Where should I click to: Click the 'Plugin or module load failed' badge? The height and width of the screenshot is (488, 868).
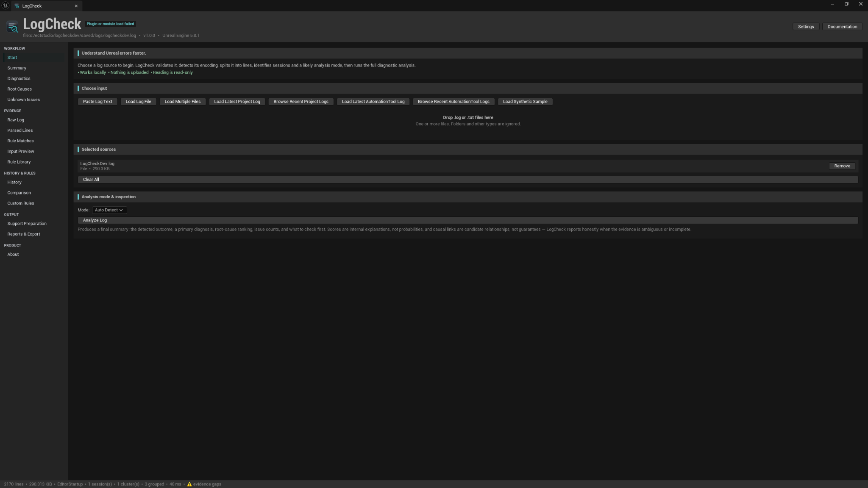point(110,24)
